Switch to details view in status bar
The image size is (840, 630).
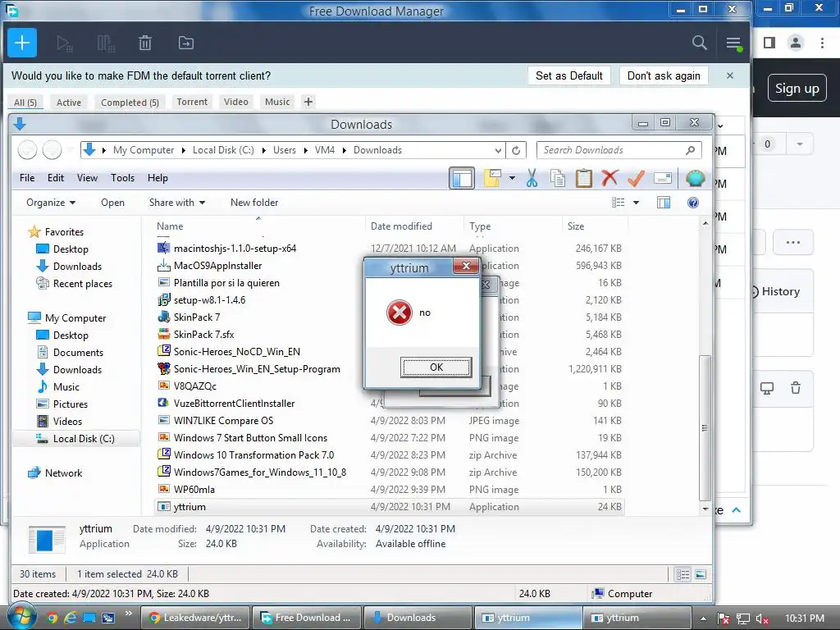[x=683, y=574]
